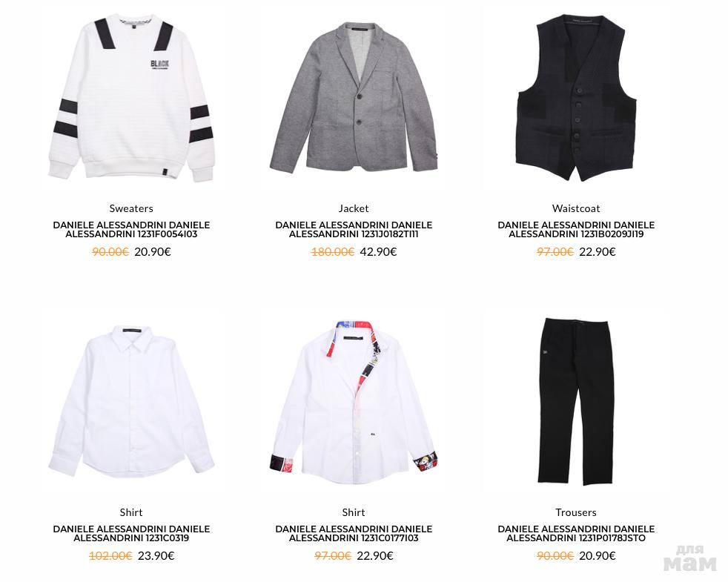Screen dimensions: 728x582
Task: Click the 'для мам' watermark logo
Action: 690,558
